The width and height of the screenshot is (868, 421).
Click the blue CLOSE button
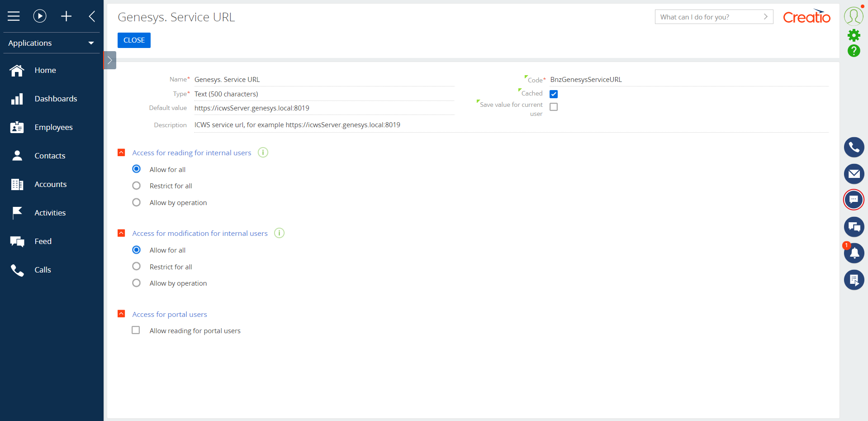tap(134, 40)
